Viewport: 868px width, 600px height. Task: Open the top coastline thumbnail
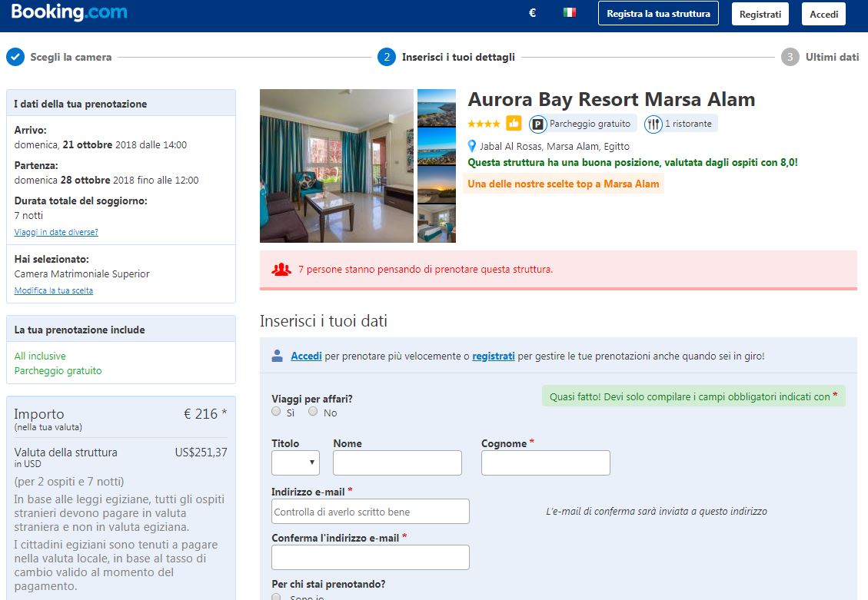click(437, 108)
